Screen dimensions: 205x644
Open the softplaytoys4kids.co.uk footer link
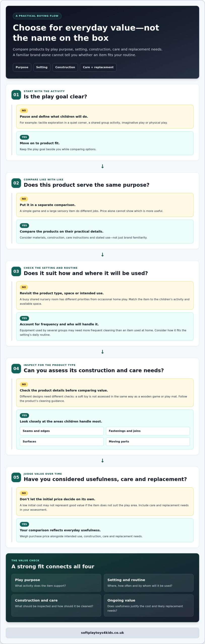tap(102, 633)
